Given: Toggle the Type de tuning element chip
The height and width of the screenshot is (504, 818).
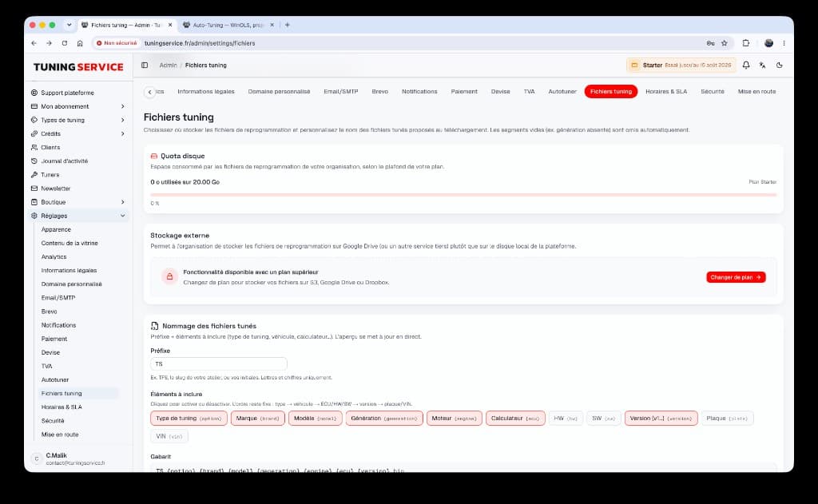Looking at the screenshot, I should coord(189,419).
